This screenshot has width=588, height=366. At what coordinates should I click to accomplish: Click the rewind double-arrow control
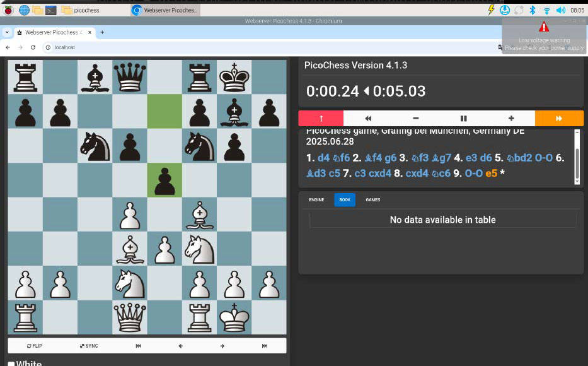[x=367, y=118]
